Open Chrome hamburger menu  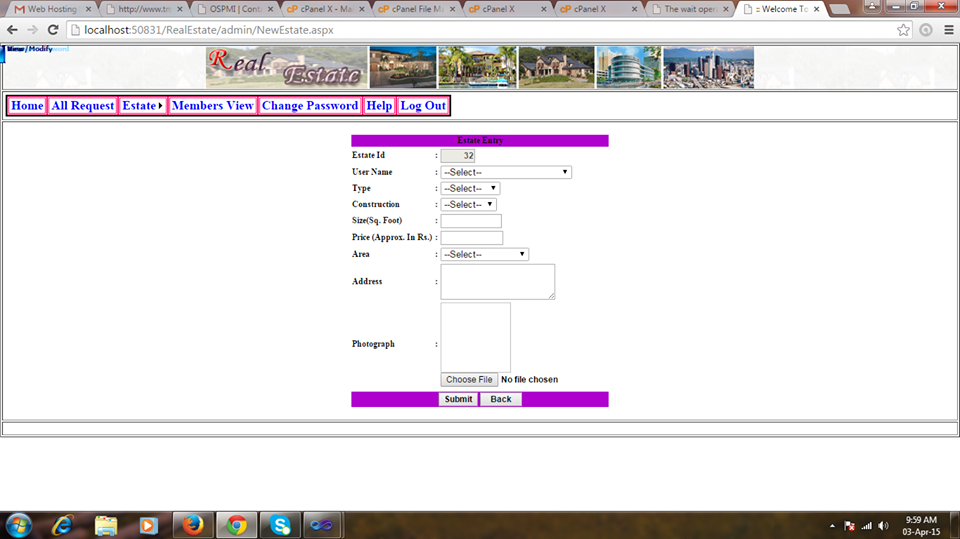coord(948,30)
